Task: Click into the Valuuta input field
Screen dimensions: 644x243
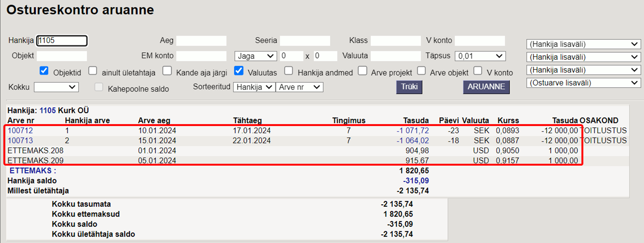Action: pos(395,56)
